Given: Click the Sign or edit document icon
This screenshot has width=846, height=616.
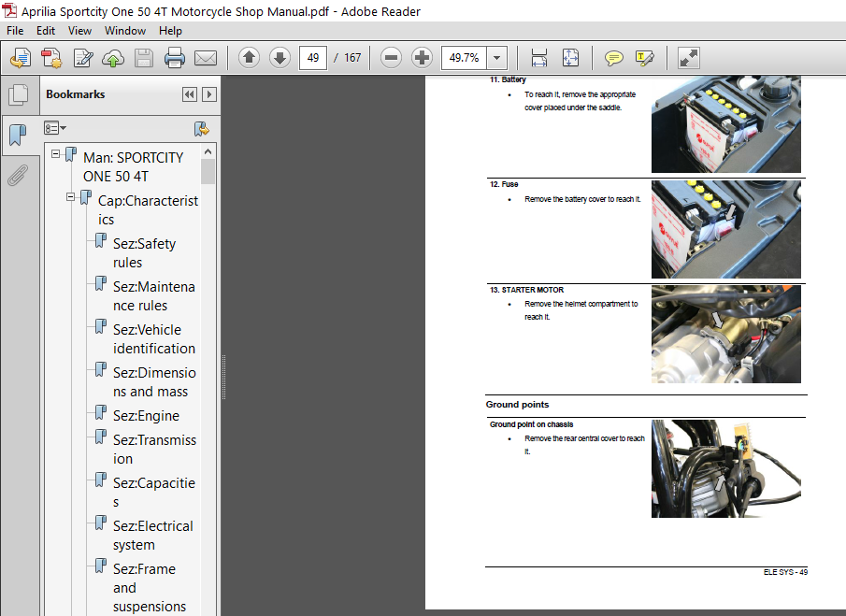Looking at the screenshot, I should coord(83,58).
